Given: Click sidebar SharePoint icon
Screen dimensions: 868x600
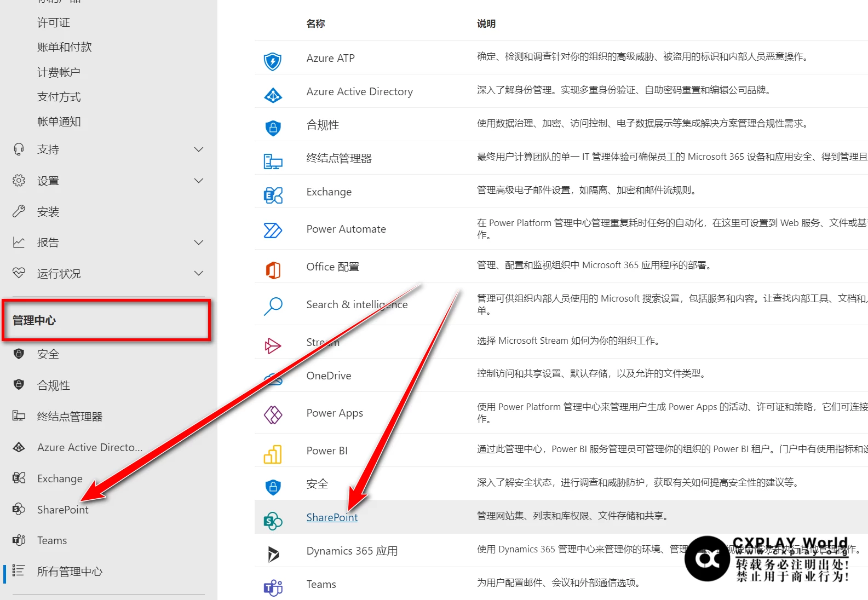Looking at the screenshot, I should coord(19,509).
